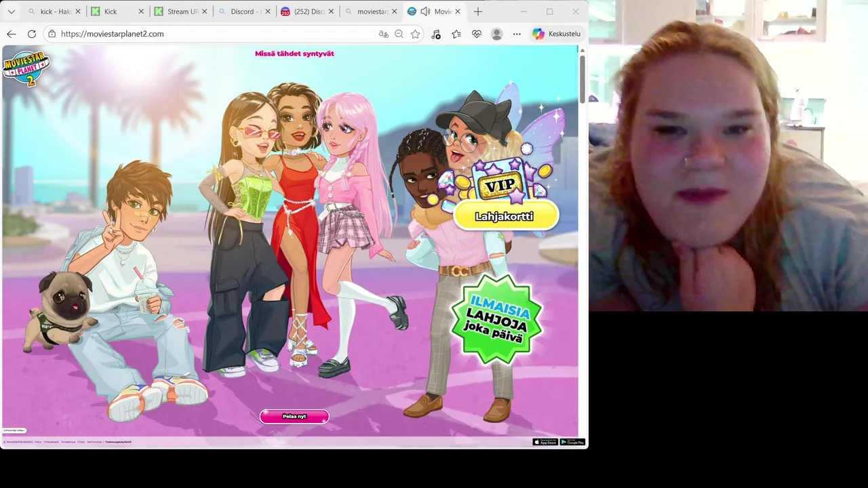Open the browser settings three-dots menu
This screenshot has height=488, width=868.
point(517,34)
